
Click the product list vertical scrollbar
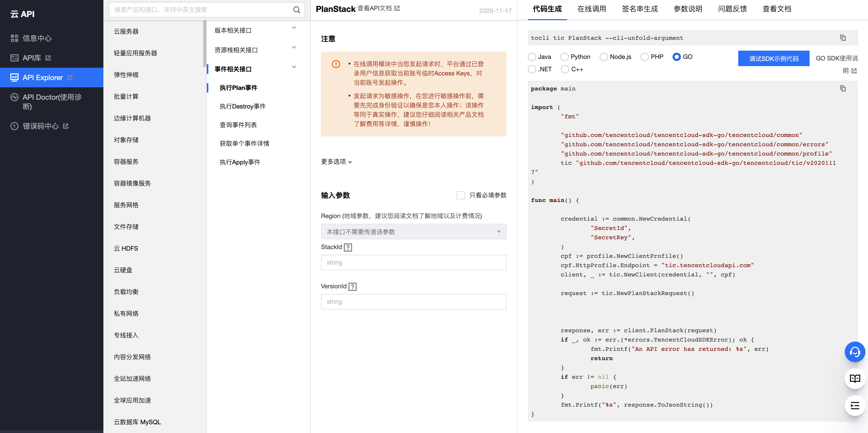pos(204,44)
